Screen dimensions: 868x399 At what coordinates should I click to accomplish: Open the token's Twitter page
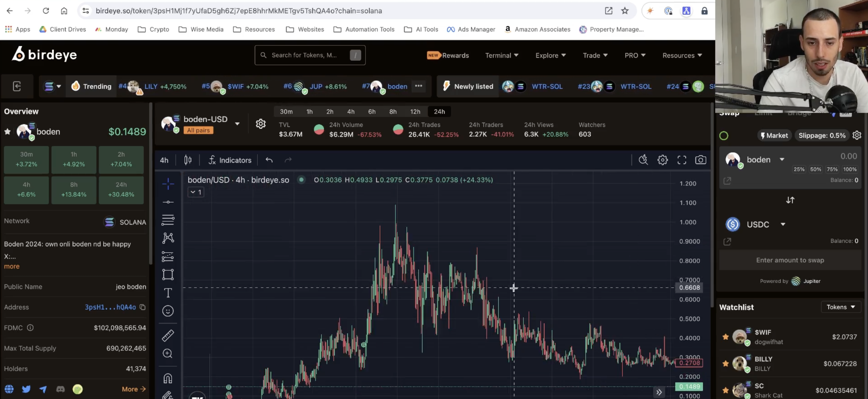(26, 389)
